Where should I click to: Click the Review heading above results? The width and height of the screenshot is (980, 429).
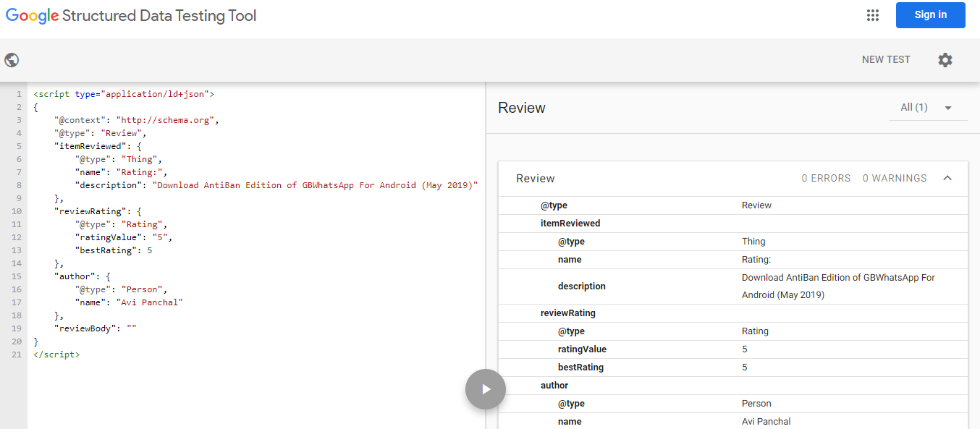[x=522, y=108]
